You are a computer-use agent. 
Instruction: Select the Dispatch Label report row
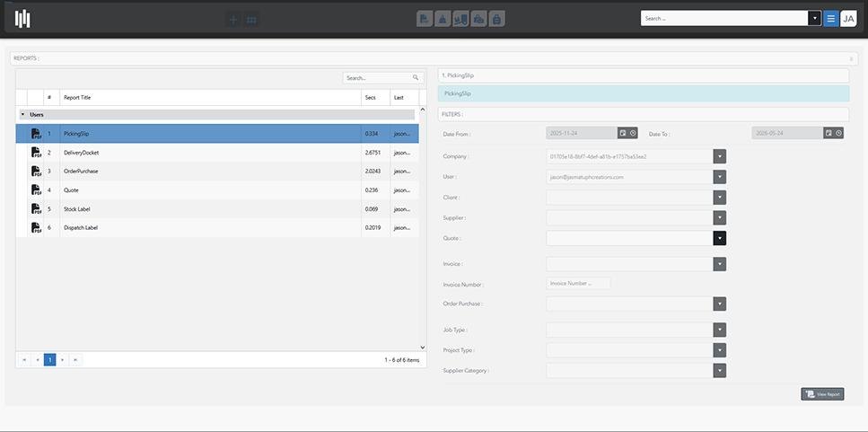(x=81, y=228)
